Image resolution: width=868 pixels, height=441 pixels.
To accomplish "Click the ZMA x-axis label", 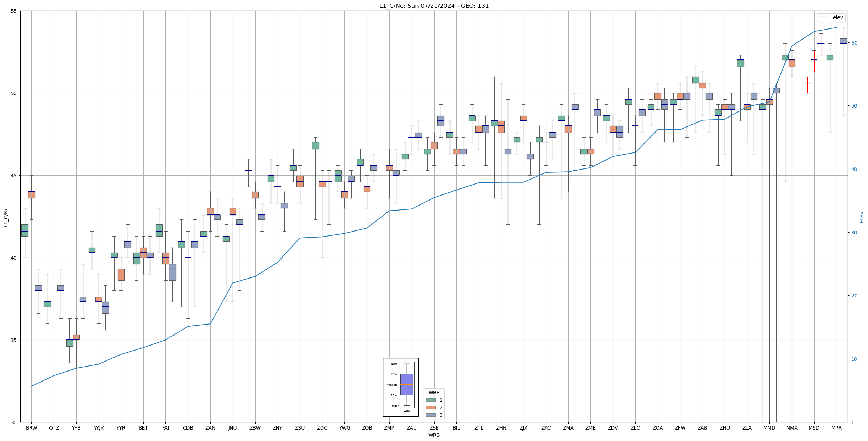I will [568, 428].
